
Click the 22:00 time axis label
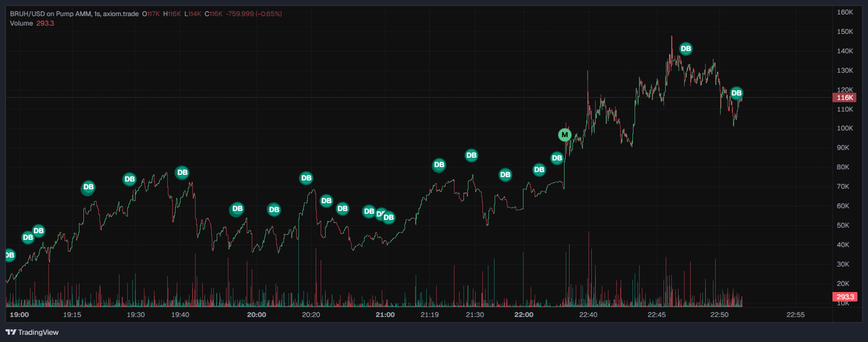click(524, 315)
